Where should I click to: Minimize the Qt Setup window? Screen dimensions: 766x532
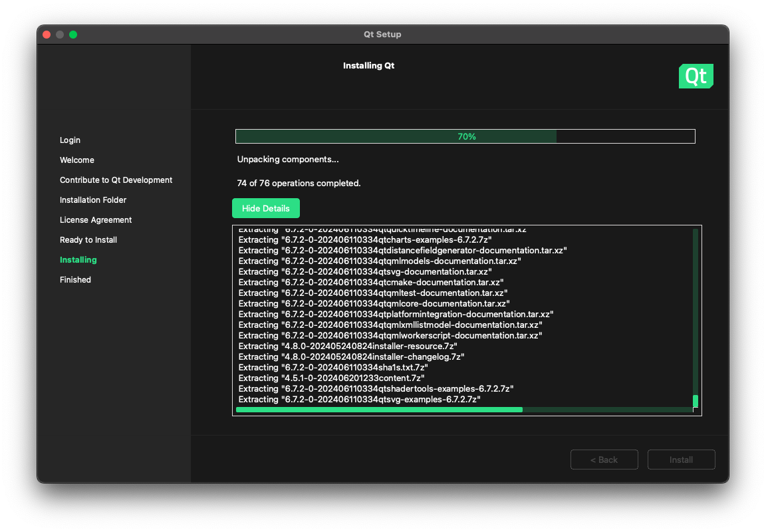click(60, 35)
